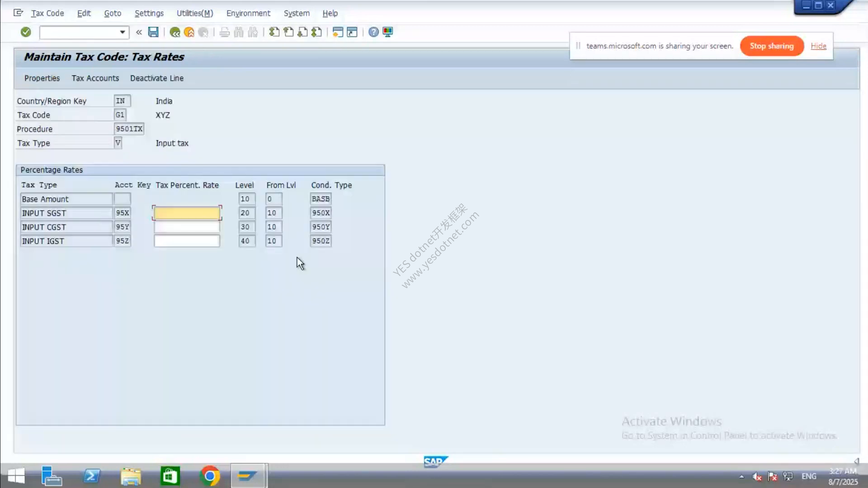Click the Properties button
The image size is (868, 488).
(42, 78)
